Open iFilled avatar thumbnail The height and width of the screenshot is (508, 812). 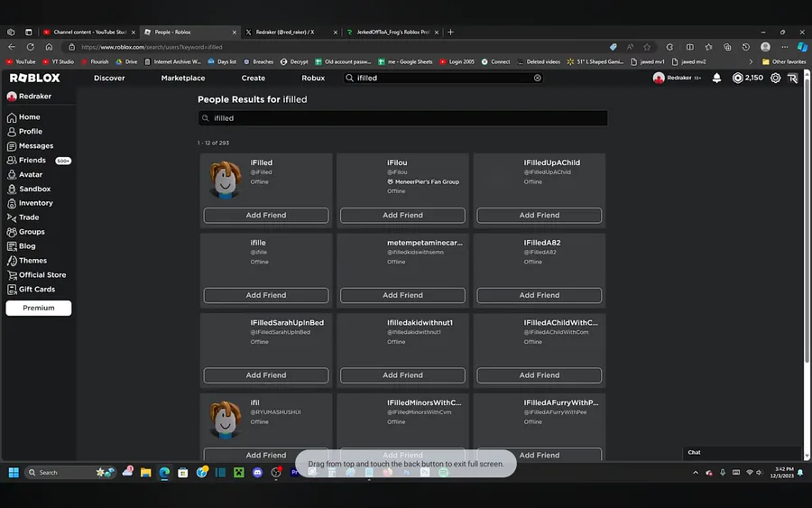click(225, 179)
